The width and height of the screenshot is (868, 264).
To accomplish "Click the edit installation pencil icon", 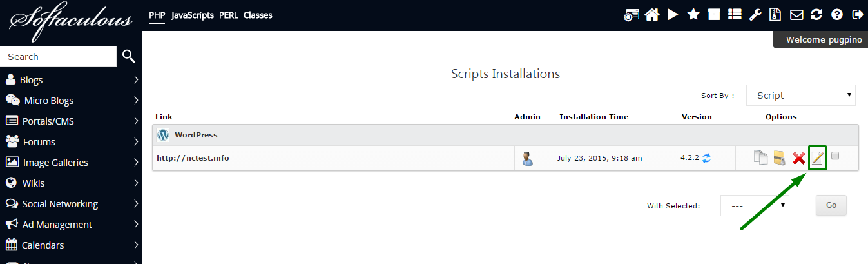I will point(817,158).
